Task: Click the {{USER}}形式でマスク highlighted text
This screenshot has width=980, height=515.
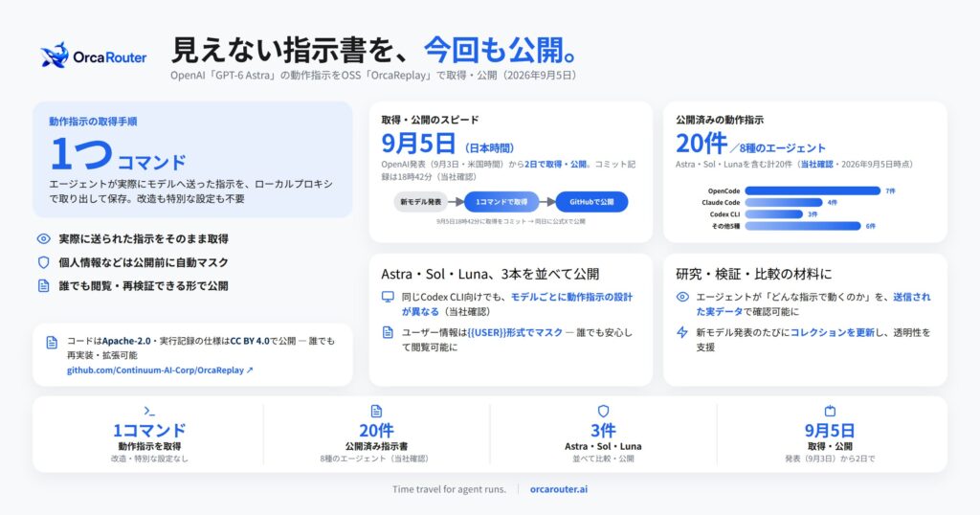Action: [x=515, y=332]
